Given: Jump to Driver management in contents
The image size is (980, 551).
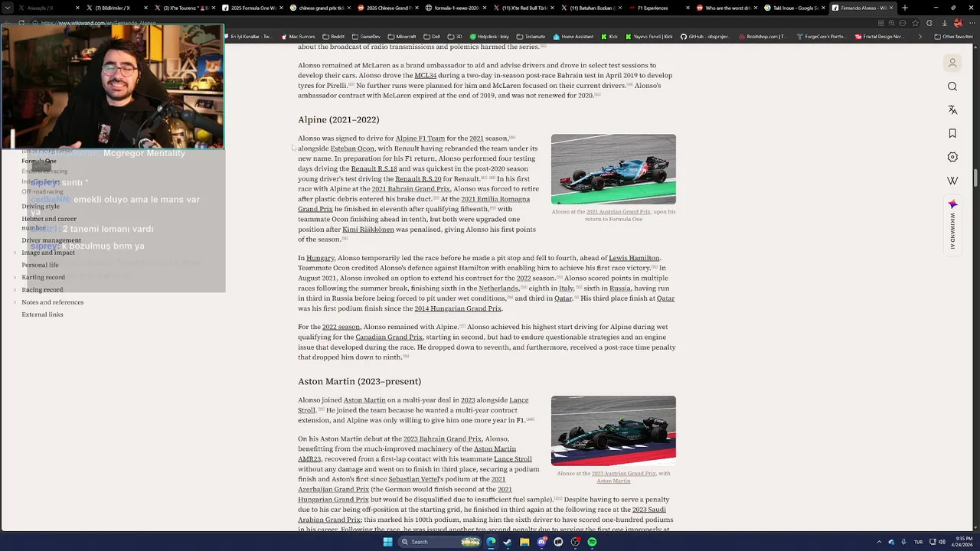Looking at the screenshot, I should pos(51,240).
